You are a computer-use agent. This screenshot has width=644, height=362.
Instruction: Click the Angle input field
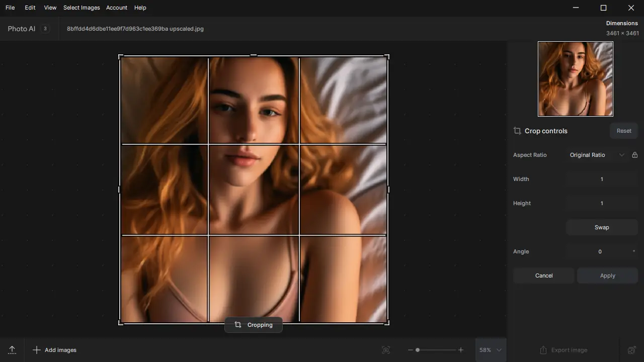(x=600, y=251)
